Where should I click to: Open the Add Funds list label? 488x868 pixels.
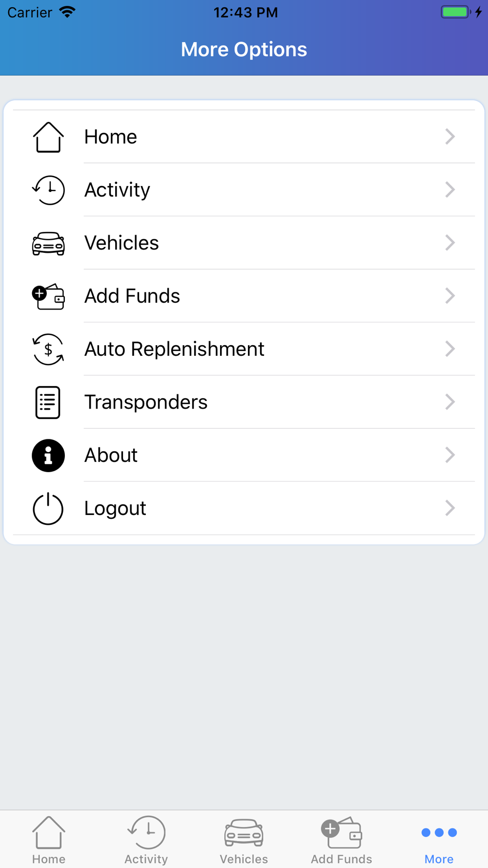point(132,296)
